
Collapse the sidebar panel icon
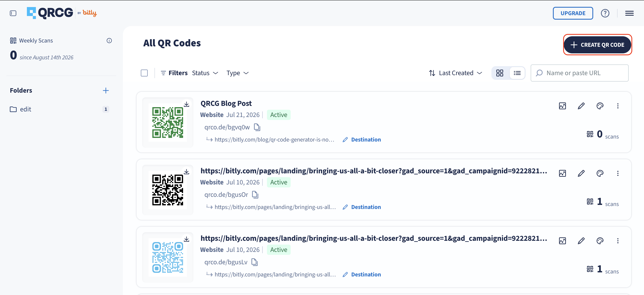[x=13, y=13]
